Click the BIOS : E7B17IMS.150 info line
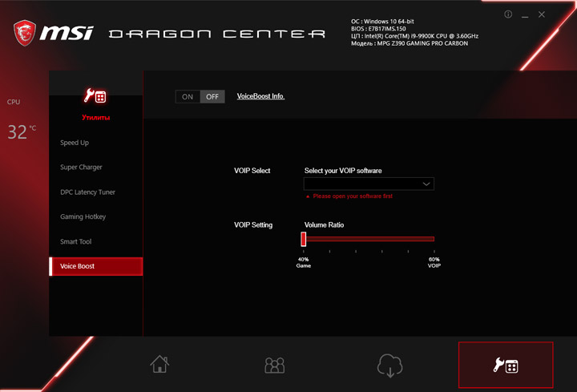This screenshot has height=392, width=577. coord(378,29)
